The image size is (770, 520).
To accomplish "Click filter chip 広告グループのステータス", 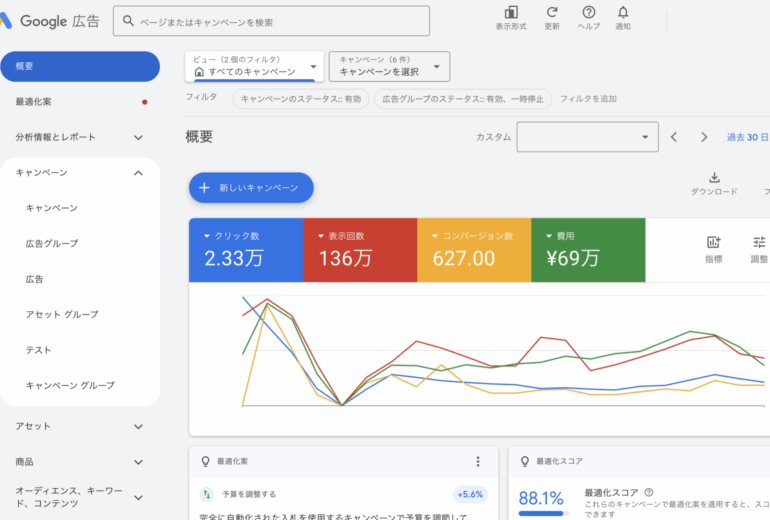I will [x=463, y=99].
